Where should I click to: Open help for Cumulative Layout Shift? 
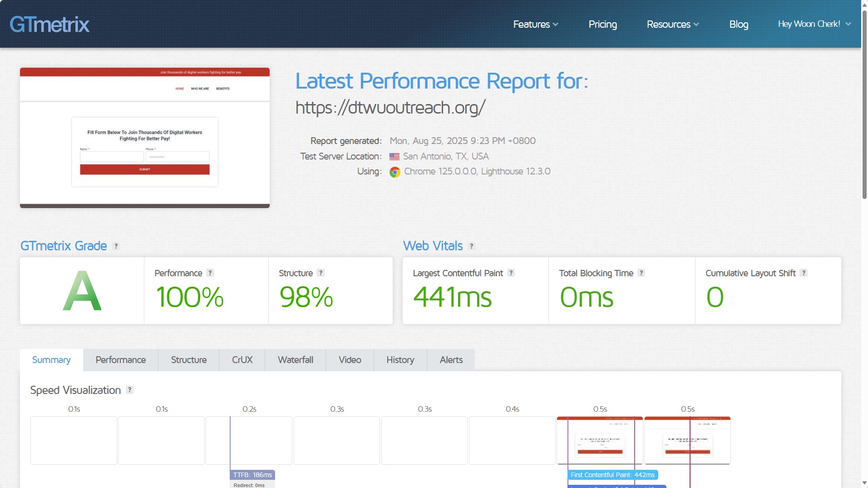tap(804, 273)
